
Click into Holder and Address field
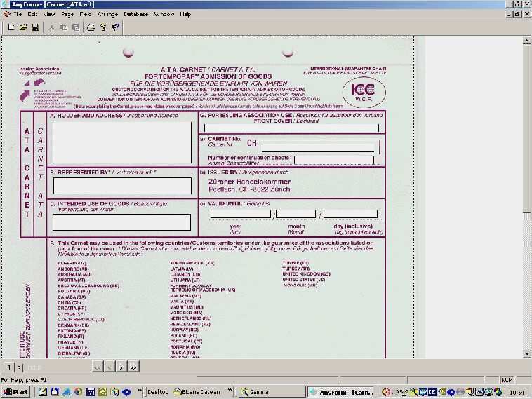[122, 142]
